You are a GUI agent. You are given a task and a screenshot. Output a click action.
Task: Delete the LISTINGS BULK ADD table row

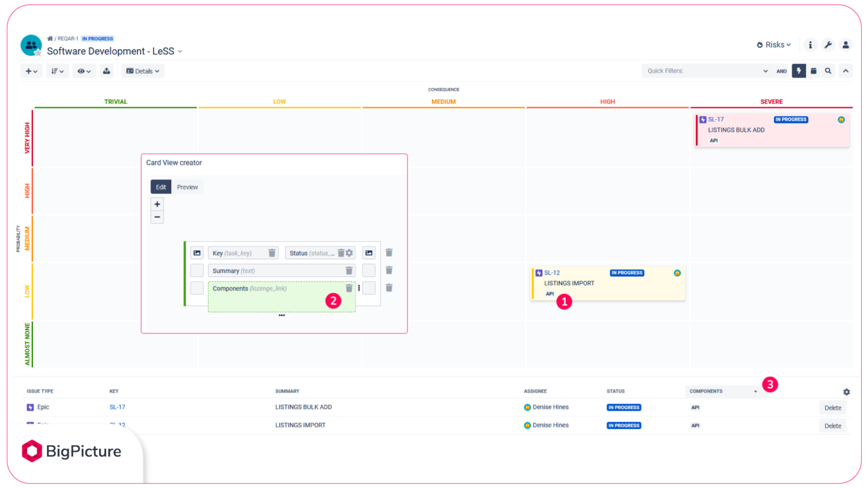coord(833,407)
